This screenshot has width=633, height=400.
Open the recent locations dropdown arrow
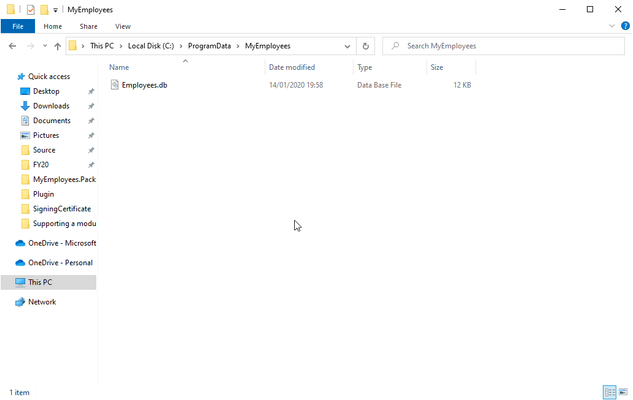click(45, 46)
